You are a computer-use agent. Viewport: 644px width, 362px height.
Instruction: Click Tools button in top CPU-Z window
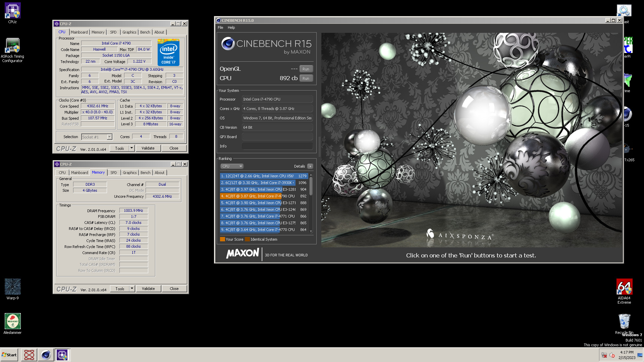coord(120,148)
